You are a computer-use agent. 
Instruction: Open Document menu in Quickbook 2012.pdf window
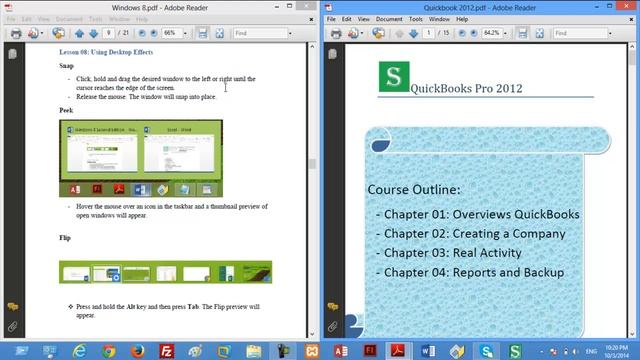(389, 19)
